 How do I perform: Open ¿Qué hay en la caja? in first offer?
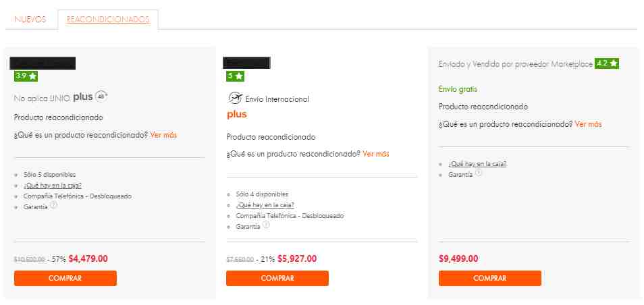pyautogui.click(x=53, y=186)
